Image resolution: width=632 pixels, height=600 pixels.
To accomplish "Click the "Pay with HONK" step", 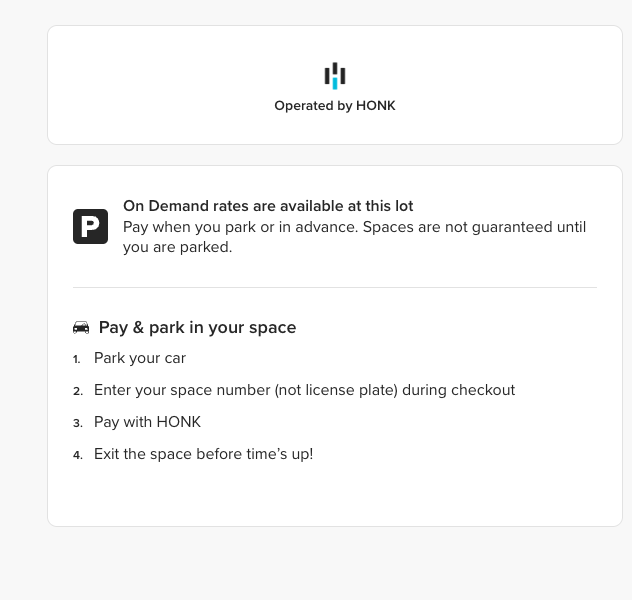I will click(x=147, y=422).
